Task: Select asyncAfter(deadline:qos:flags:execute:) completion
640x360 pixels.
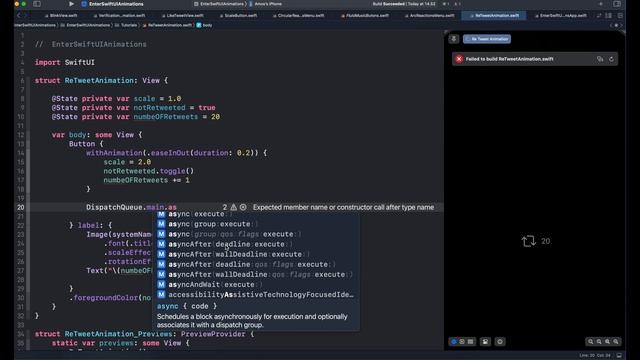Action: coord(256,264)
